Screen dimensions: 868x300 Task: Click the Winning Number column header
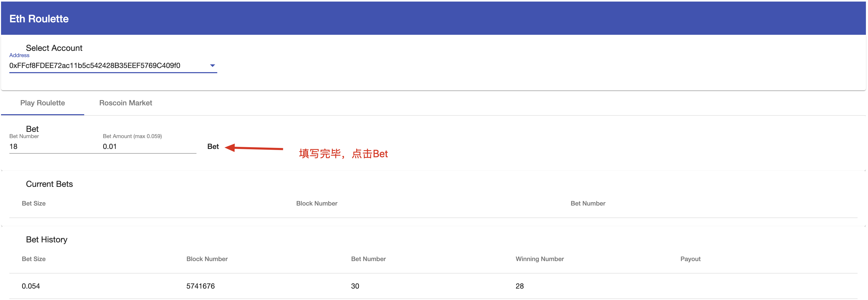[x=540, y=259]
